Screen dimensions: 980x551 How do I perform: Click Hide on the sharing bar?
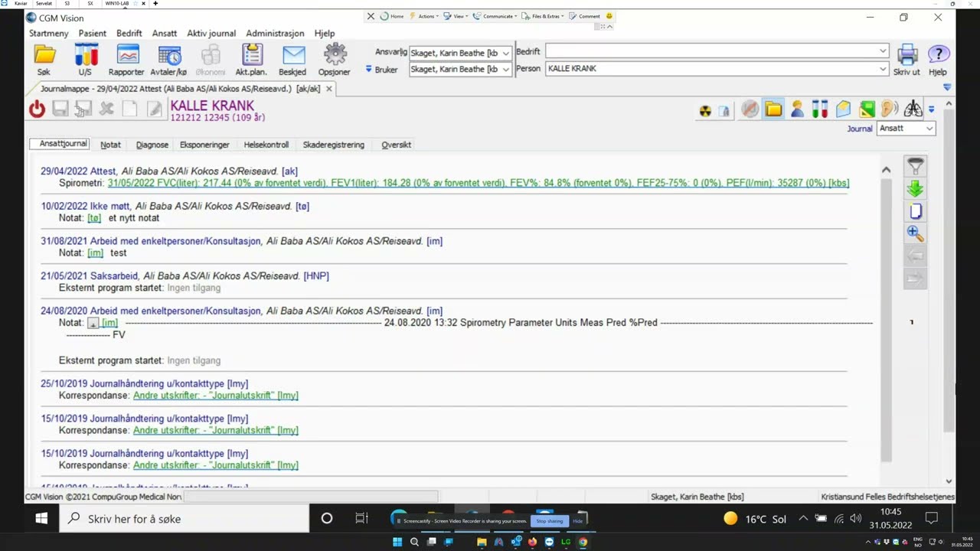578,521
